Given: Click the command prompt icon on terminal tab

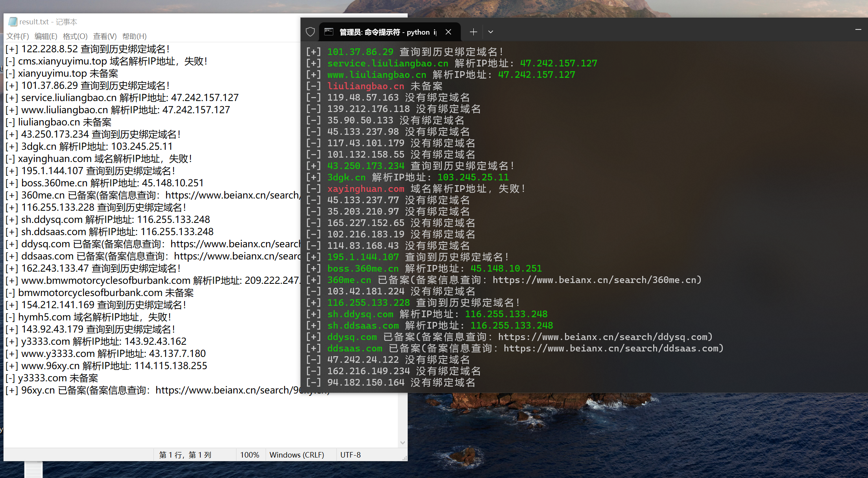Looking at the screenshot, I should (x=329, y=32).
